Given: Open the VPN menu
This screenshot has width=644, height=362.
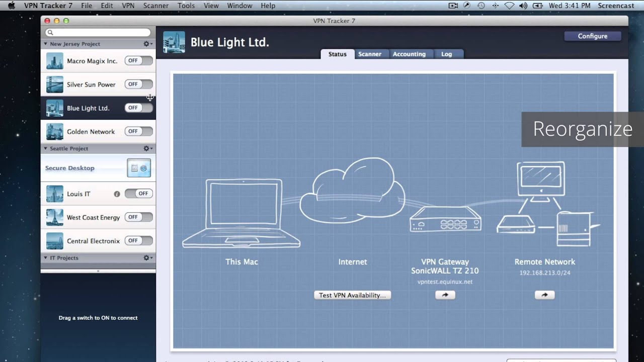Looking at the screenshot, I should [128, 6].
